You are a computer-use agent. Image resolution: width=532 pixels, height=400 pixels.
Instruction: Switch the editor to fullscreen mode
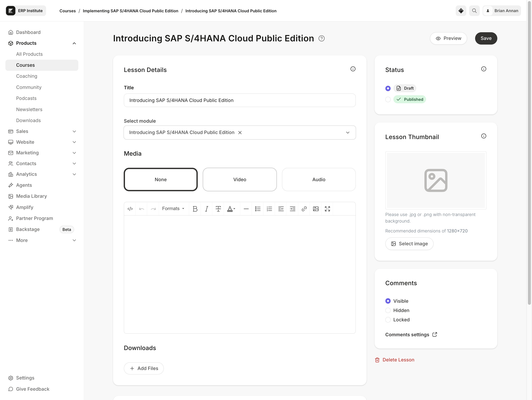[327, 209]
